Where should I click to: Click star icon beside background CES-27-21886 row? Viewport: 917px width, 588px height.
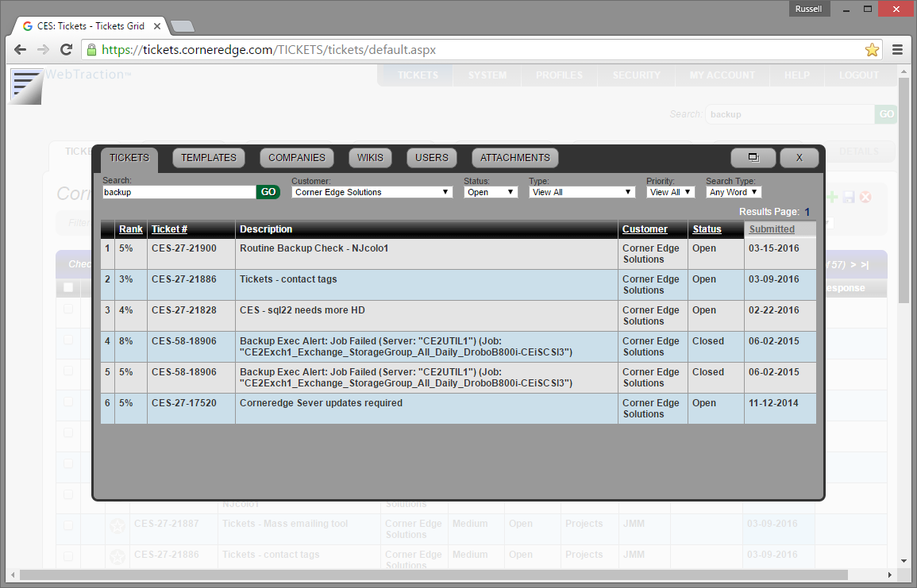(117, 557)
